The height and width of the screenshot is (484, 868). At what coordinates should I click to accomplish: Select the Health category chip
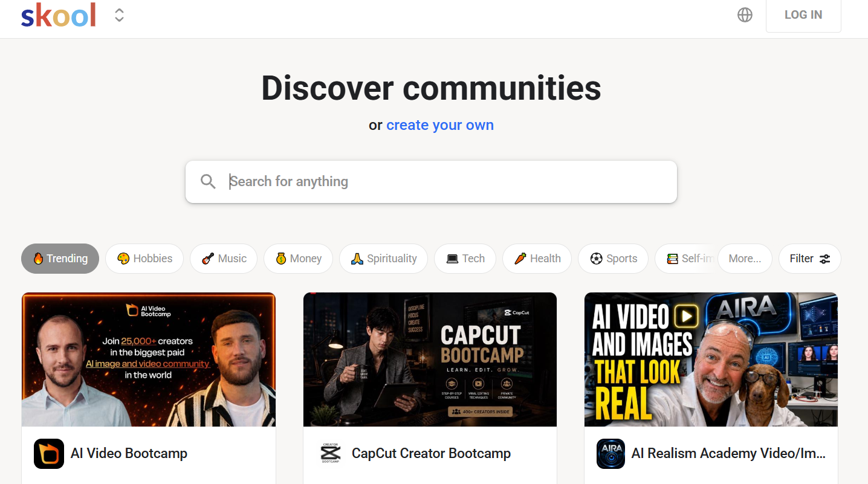tap(537, 259)
